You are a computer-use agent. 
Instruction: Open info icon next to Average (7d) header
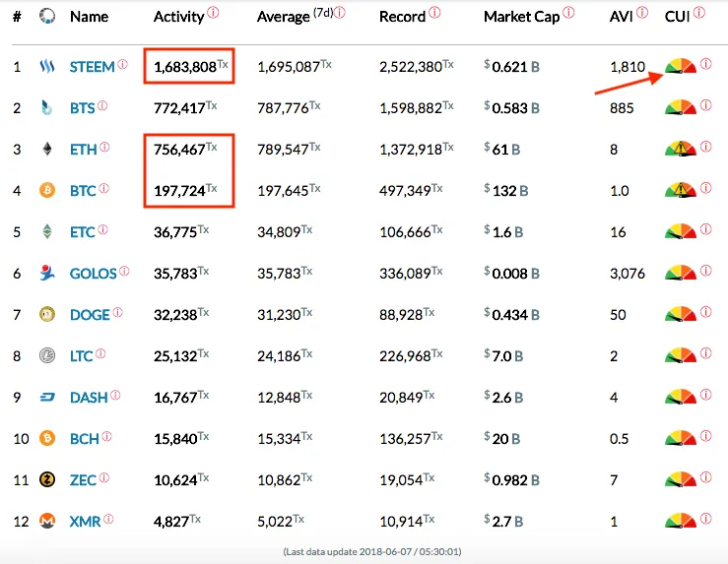[340, 13]
